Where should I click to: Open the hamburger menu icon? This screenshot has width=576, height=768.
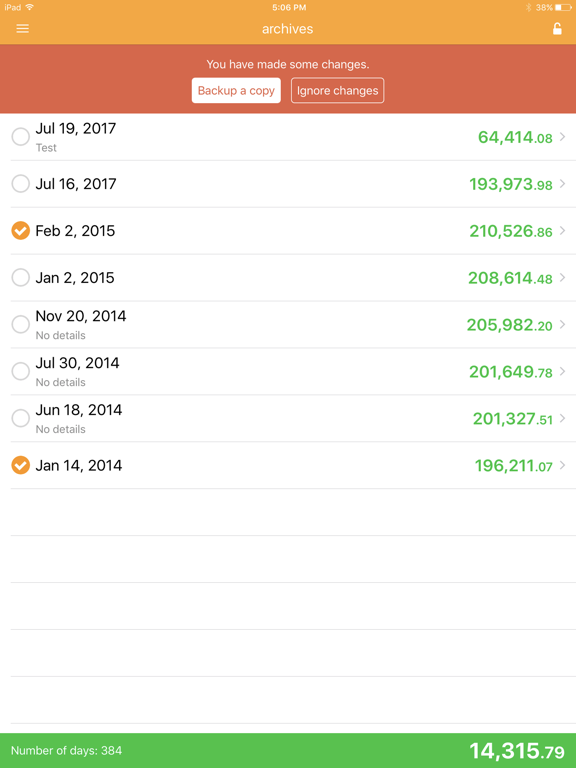click(23, 28)
